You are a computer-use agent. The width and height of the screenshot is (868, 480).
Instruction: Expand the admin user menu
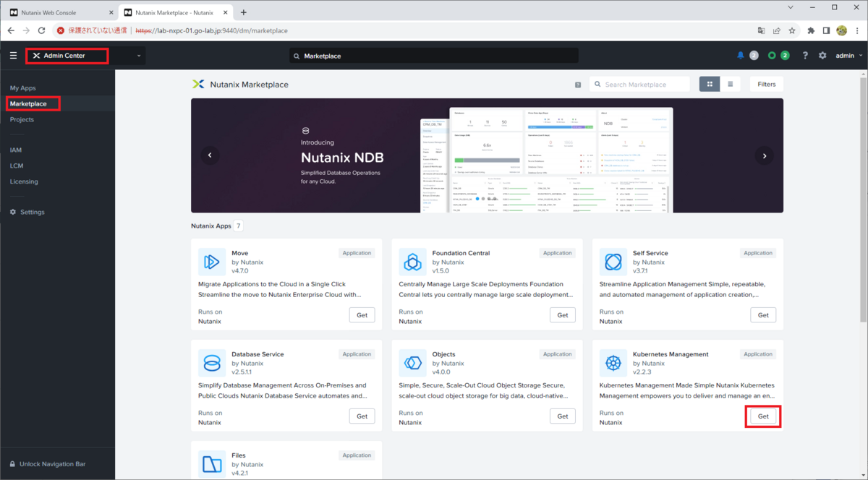coord(849,56)
